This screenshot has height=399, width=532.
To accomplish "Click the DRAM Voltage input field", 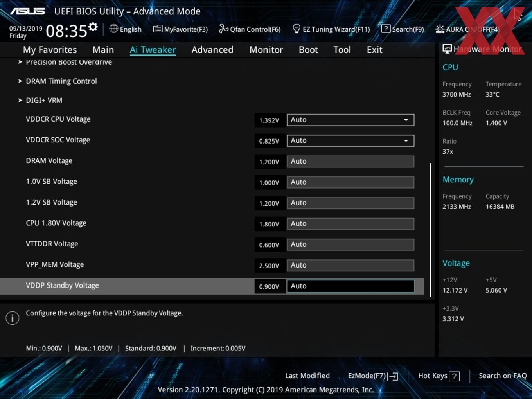I will click(x=350, y=161).
